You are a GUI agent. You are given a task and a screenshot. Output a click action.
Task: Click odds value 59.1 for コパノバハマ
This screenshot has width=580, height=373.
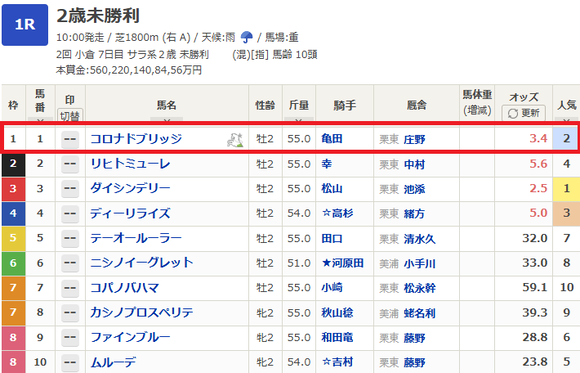pos(535,287)
